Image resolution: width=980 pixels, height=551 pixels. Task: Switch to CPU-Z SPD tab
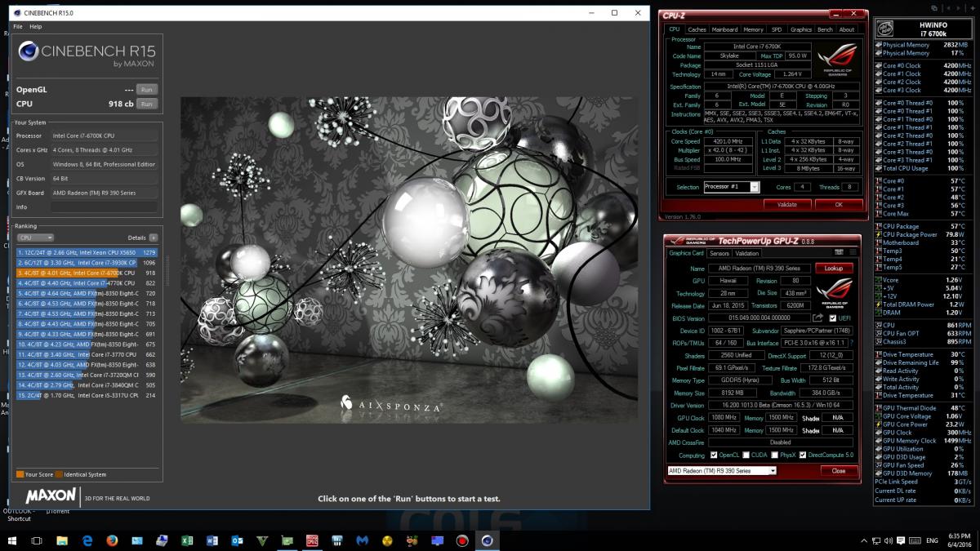(x=777, y=29)
